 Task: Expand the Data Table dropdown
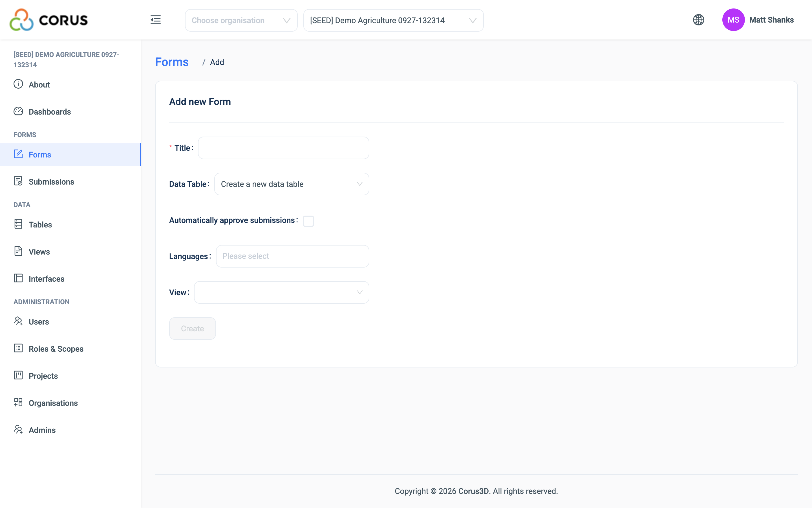coord(292,184)
